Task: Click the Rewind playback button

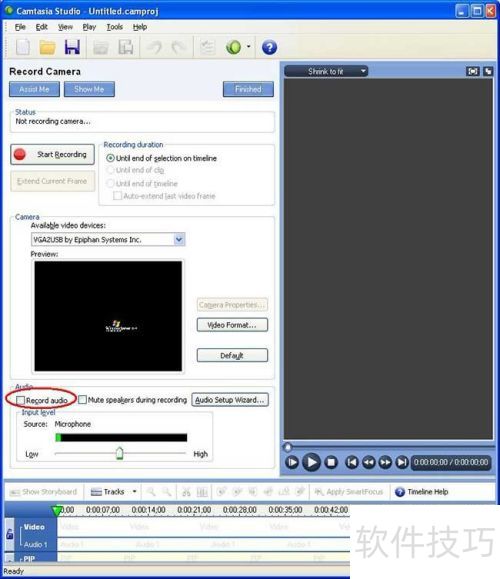Action: click(369, 462)
